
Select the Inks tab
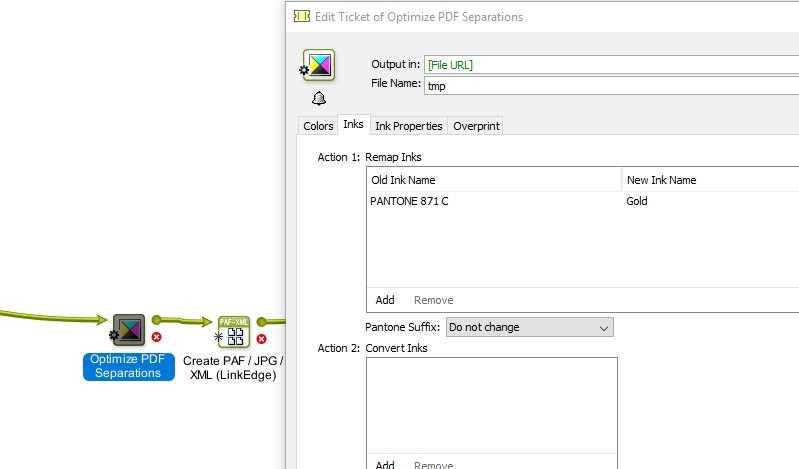coord(353,124)
